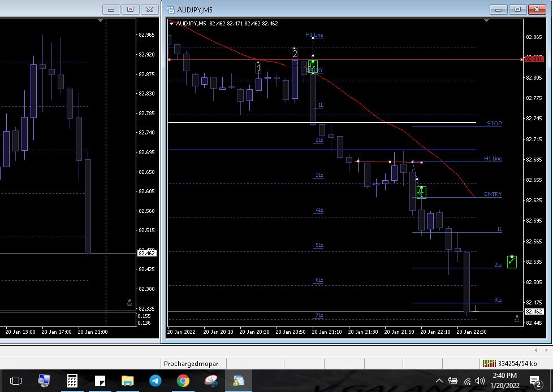
Task: Click the 5Ls level label
Action: click(319, 245)
